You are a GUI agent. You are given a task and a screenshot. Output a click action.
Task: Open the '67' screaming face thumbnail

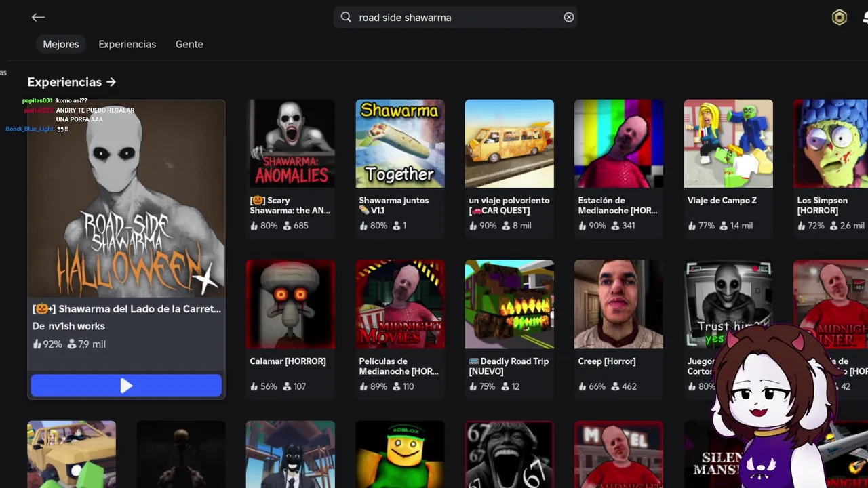point(509,454)
